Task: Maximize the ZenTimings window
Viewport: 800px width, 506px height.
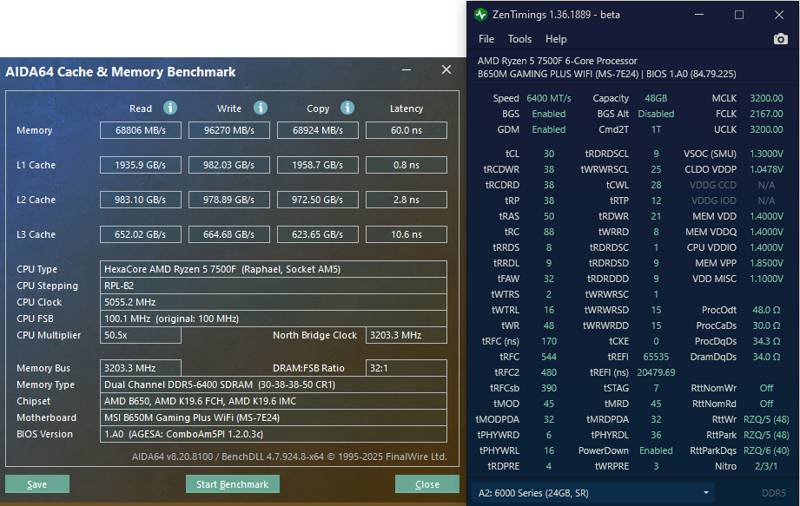Action: click(739, 15)
